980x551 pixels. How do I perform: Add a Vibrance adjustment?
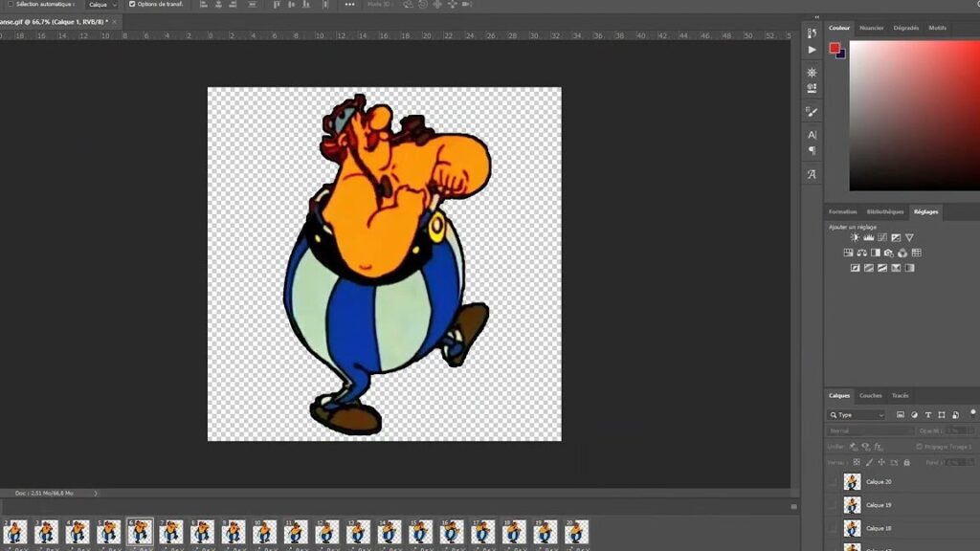910,237
